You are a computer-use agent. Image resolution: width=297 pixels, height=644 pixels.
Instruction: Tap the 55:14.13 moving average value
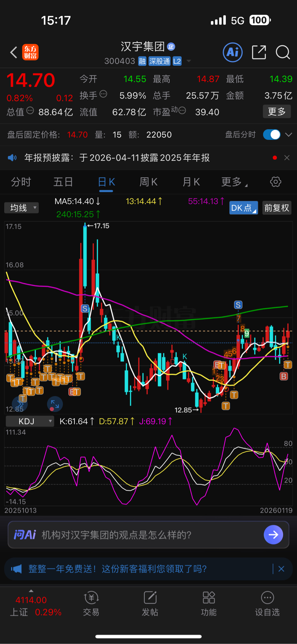point(206,201)
